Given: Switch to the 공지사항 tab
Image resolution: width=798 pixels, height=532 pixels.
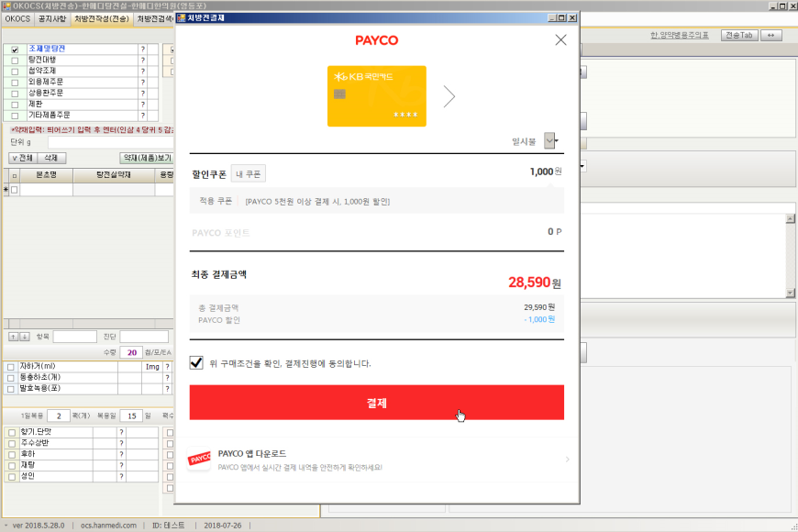Looking at the screenshot, I should (x=52, y=19).
